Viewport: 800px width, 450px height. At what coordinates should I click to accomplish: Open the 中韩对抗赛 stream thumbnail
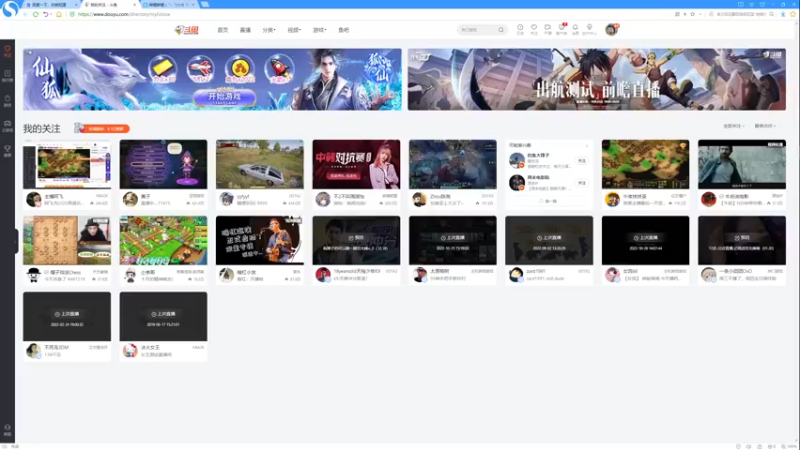point(356,164)
